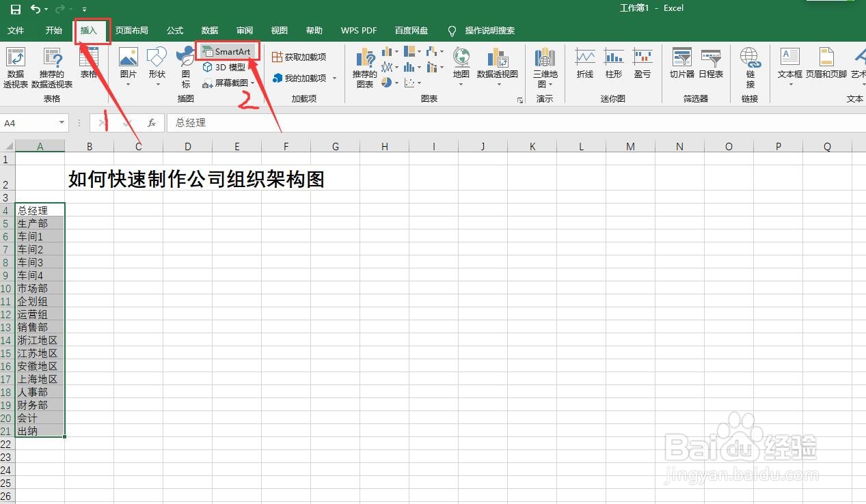Open the hierarchy chart dropdown
This screenshot has width=866, height=504.
412,52
